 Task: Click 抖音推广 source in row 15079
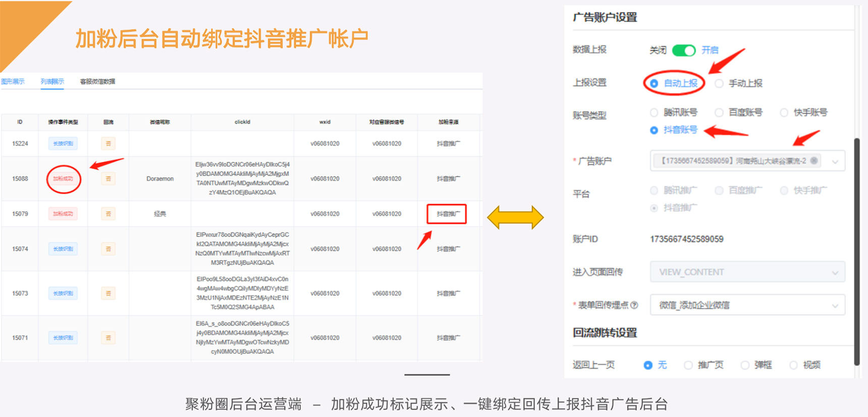point(447,214)
